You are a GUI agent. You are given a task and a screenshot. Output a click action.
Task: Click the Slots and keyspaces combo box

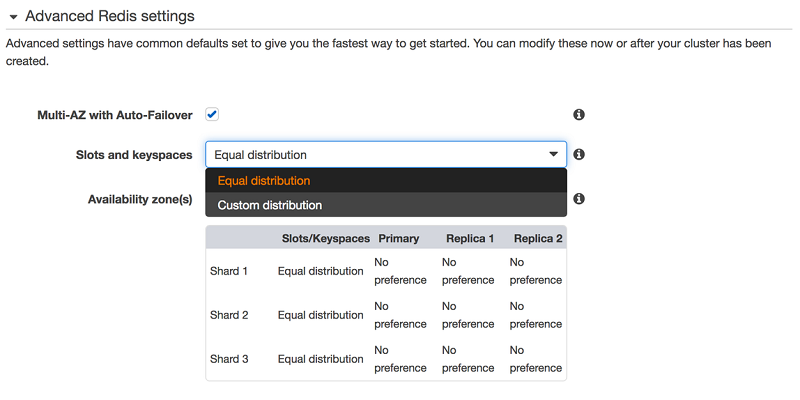coord(385,155)
